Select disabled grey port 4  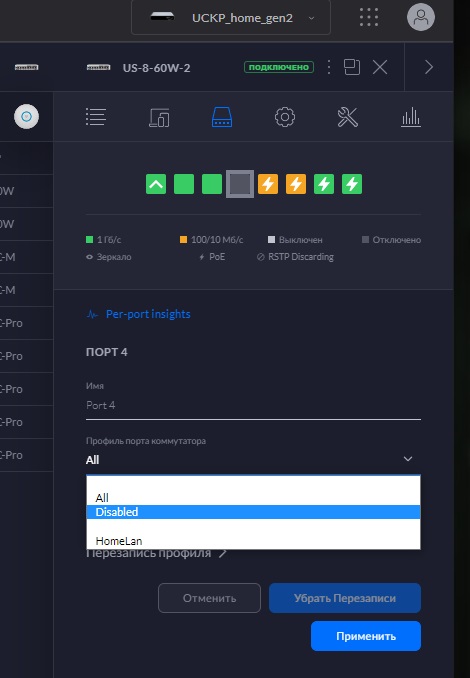tap(240, 184)
